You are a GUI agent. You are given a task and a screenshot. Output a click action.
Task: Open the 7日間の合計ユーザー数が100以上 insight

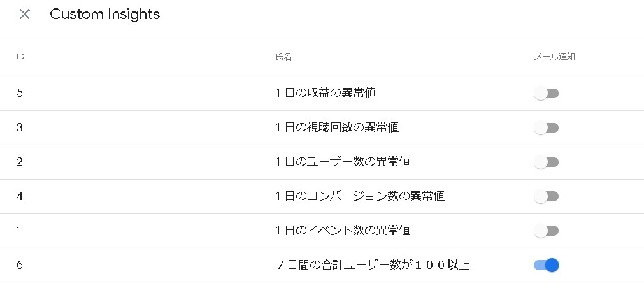tap(373, 265)
